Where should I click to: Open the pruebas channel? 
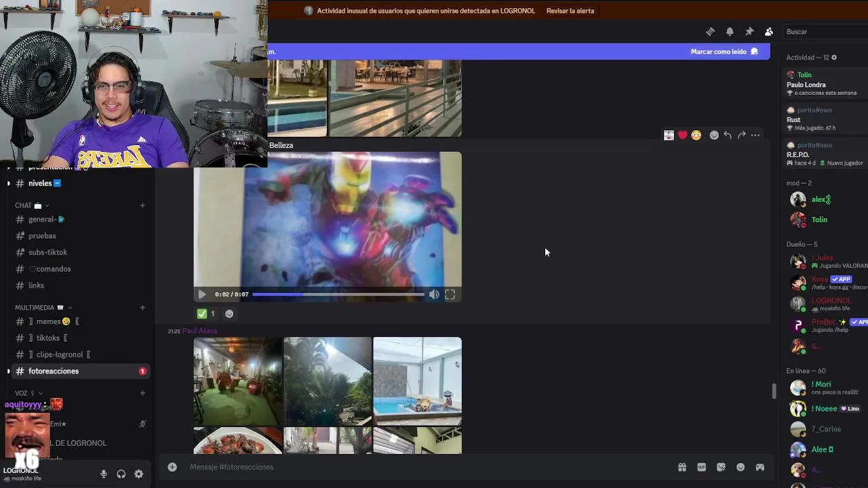[80, 236]
